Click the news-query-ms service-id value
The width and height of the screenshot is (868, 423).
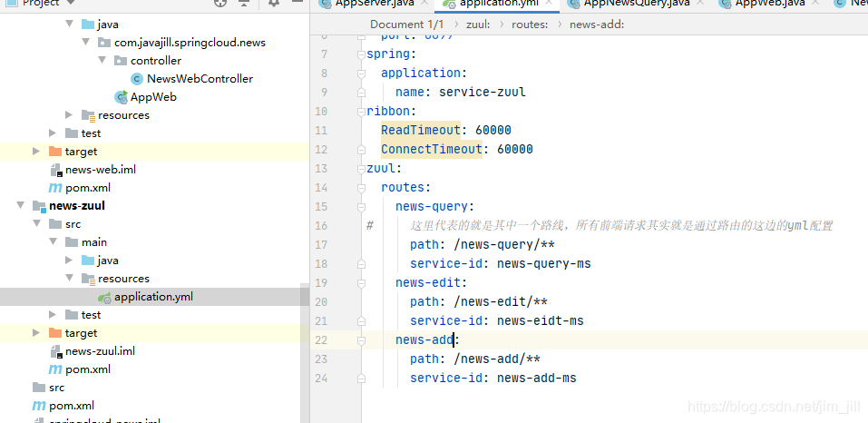pyautogui.click(x=544, y=263)
